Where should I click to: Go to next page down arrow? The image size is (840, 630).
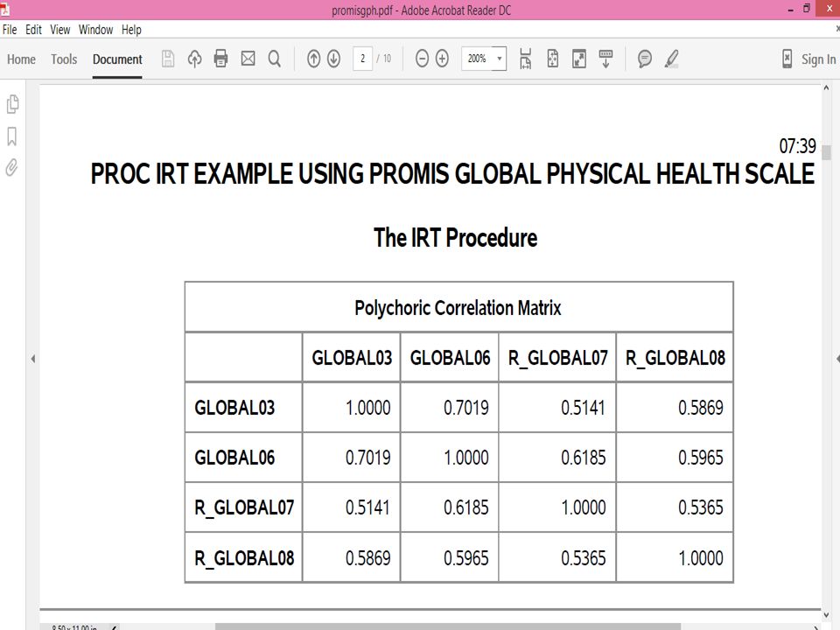click(333, 59)
